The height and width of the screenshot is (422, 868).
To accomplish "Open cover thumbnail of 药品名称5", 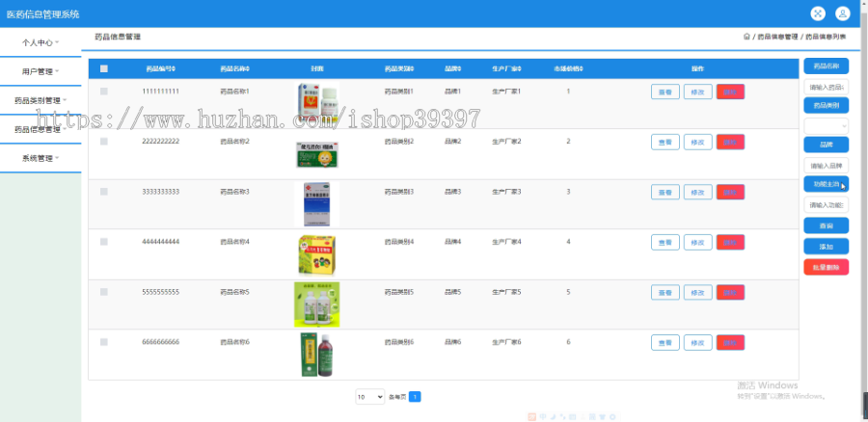I will (x=316, y=304).
